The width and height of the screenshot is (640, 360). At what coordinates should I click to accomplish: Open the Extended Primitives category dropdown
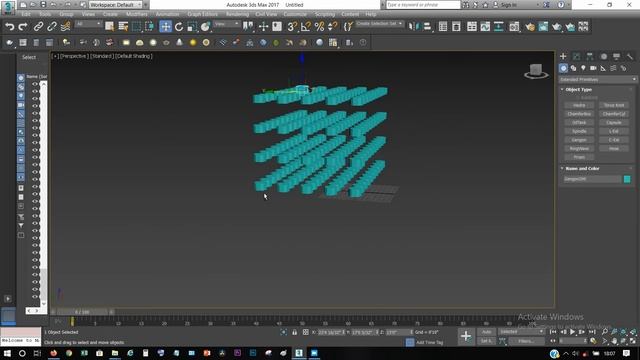pos(598,79)
